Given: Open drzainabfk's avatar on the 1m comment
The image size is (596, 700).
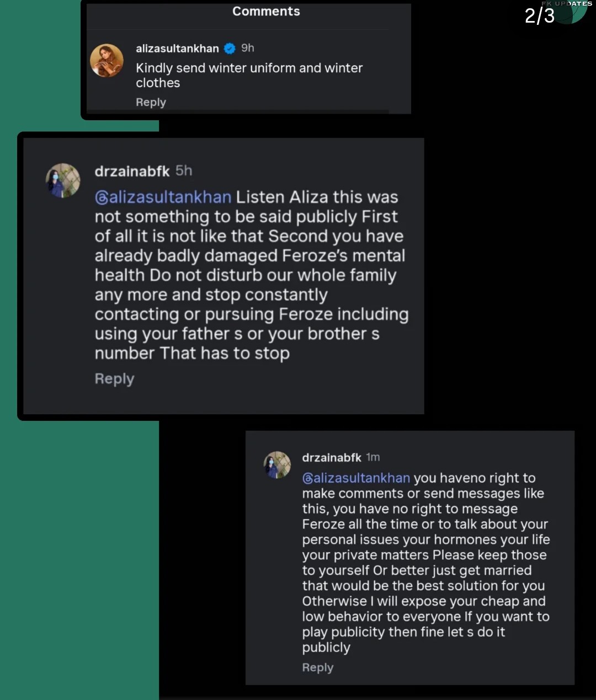Looking at the screenshot, I should pos(277,465).
